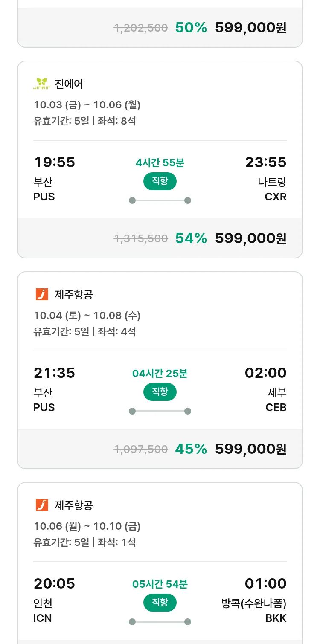
Task: Open the 진에어 airline name label
Action: pyautogui.click(x=69, y=84)
